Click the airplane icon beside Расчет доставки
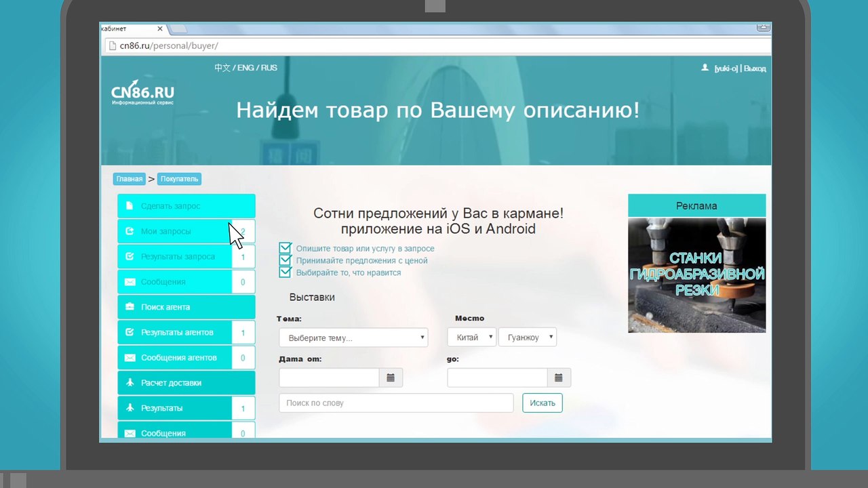 pyautogui.click(x=130, y=383)
